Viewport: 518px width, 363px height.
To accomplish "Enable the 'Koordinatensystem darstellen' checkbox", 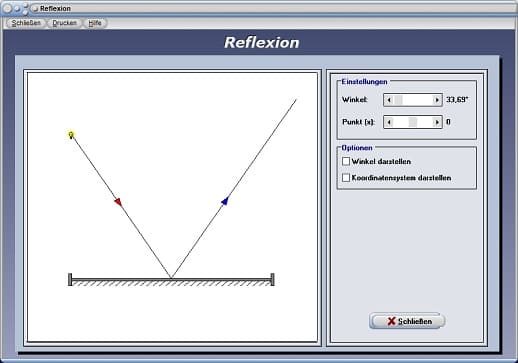I will click(x=346, y=178).
